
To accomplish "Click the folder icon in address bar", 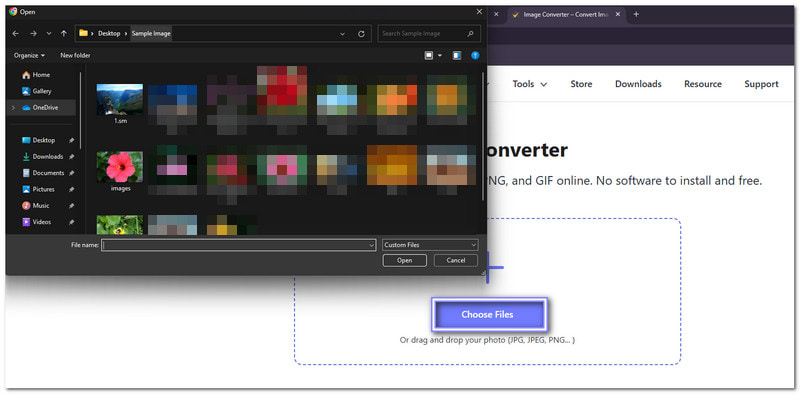I will pyautogui.click(x=83, y=33).
